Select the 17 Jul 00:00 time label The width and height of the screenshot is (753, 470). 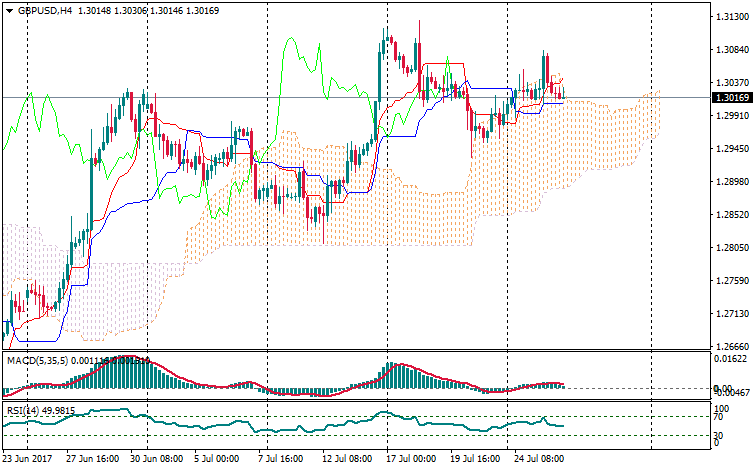point(411,459)
